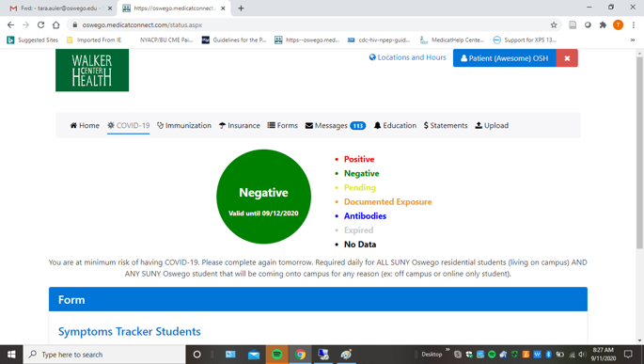644x364 pixels.
Task: Close the medicatconnect tab
Action: click(223, 8)
